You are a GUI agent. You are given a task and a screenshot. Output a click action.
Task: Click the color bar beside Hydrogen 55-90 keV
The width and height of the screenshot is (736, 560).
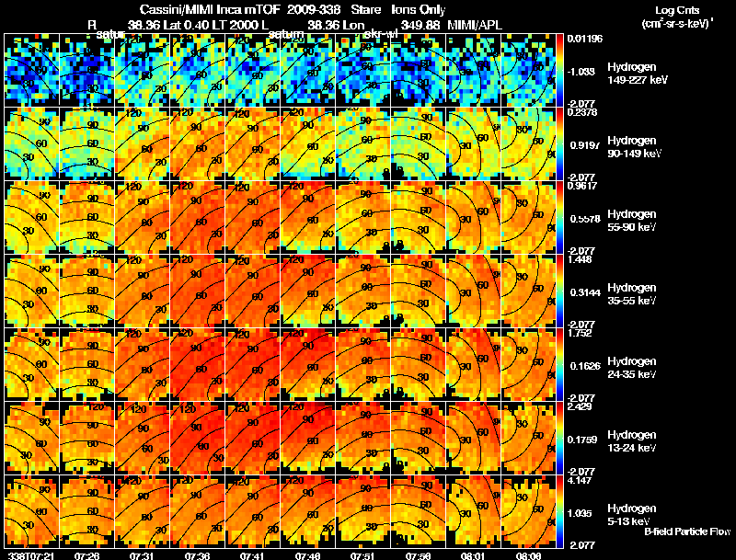pyautogui.click(x=559, y=218)
